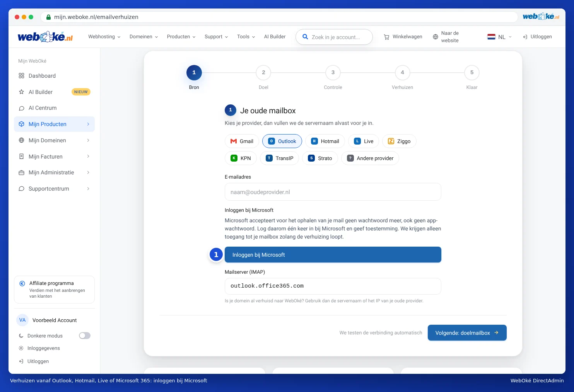The width and height of the screenshot is (574, 392).
Task: Expand Mijn Producten chevron
Action: point(88,124)
